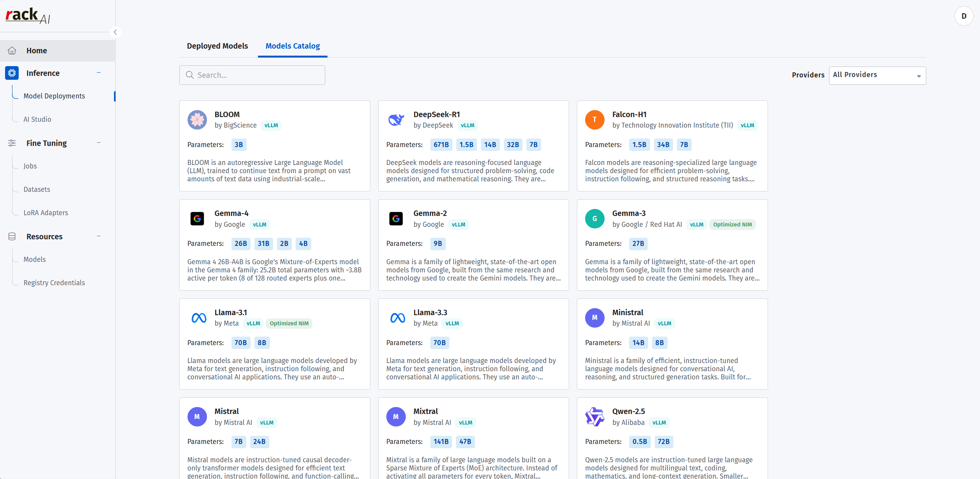Select DeepSeek-R1 32B parameter chip
The width and height of the screenshot is (980, 479).
(x=513, y=145)
